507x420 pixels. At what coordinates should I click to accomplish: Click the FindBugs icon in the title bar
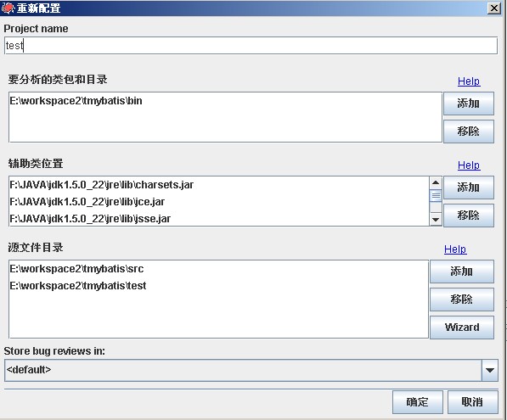8,8
